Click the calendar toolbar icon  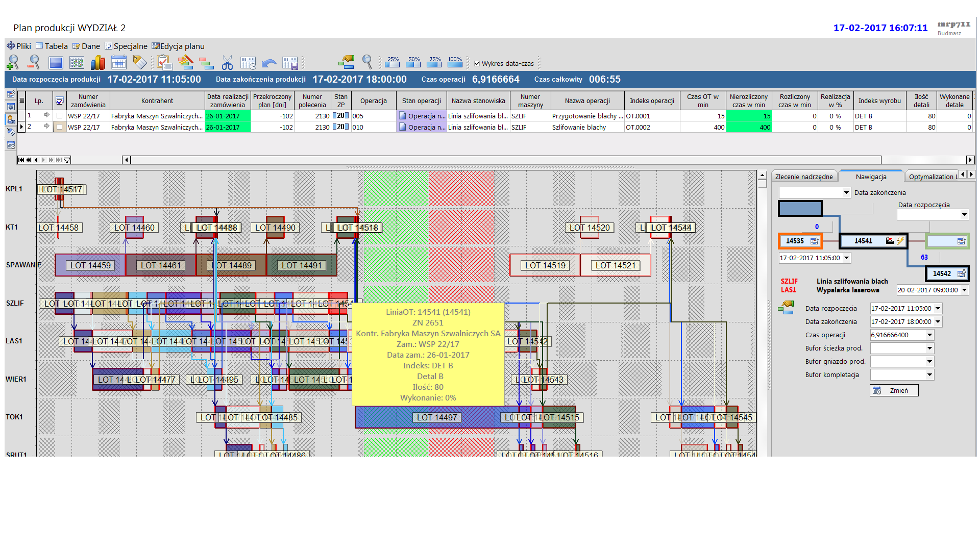click(x=118, y=63)
